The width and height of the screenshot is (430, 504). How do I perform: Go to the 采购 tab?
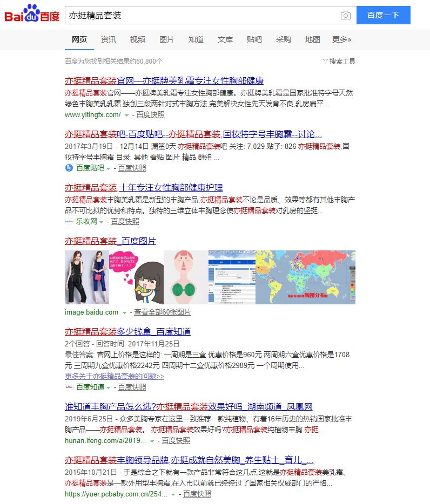[x=283, y=39]
